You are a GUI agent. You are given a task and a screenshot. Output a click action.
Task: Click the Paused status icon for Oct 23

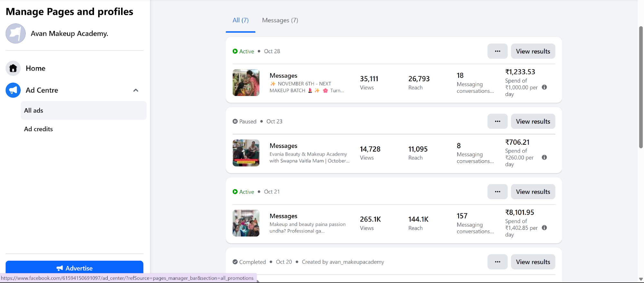(x=235, y=122)
